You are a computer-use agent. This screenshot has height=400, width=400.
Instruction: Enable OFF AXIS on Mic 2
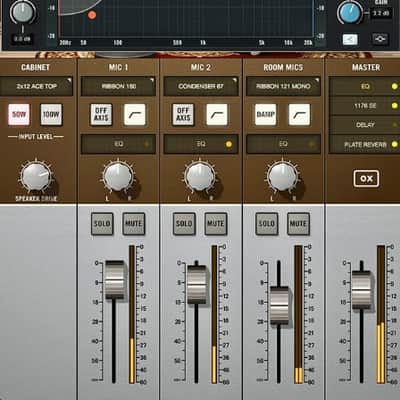[x=183, y=114]
